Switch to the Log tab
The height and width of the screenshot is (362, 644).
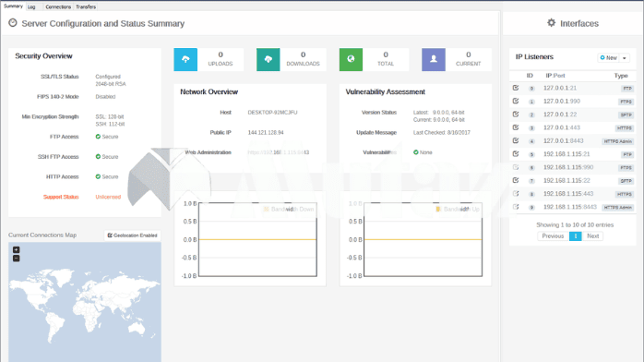coord(31,7)
